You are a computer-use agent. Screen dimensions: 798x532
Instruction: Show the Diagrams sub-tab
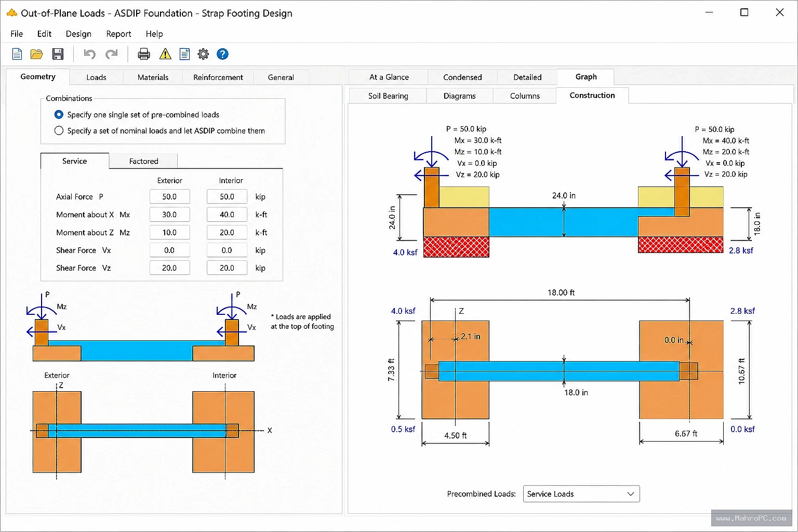pos(459,96)
